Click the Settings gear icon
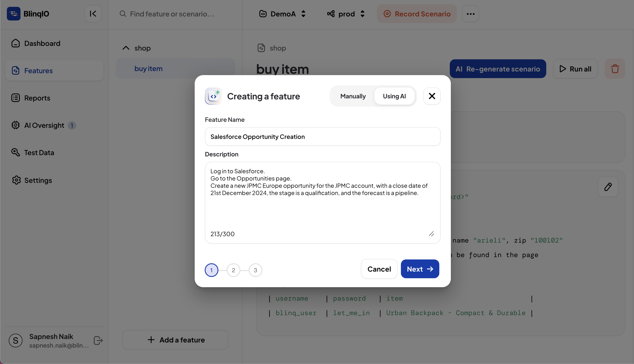Viewport: 634px width, 364px height. coord(16,180)
